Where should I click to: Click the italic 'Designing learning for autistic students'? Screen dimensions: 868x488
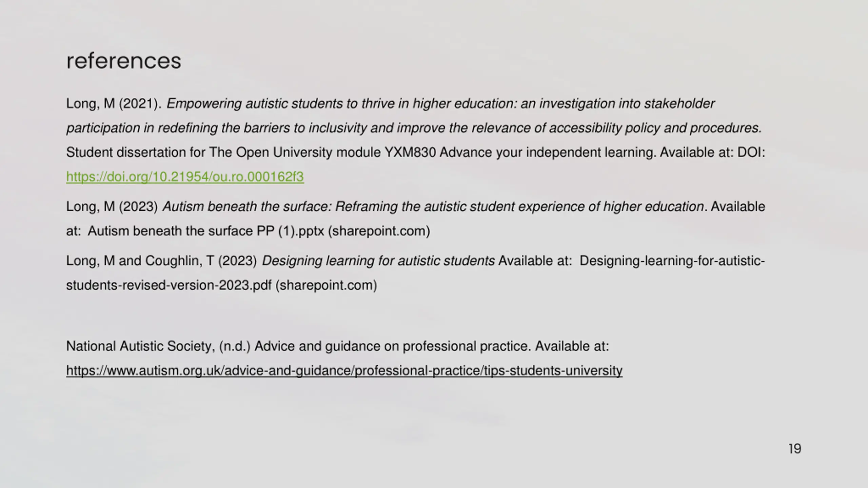[378, 261]
